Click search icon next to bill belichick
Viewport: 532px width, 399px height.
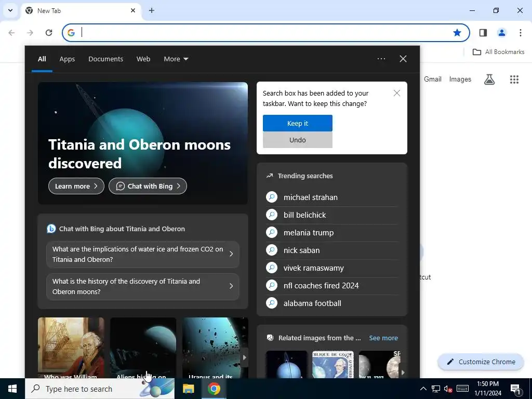[272, 215]
